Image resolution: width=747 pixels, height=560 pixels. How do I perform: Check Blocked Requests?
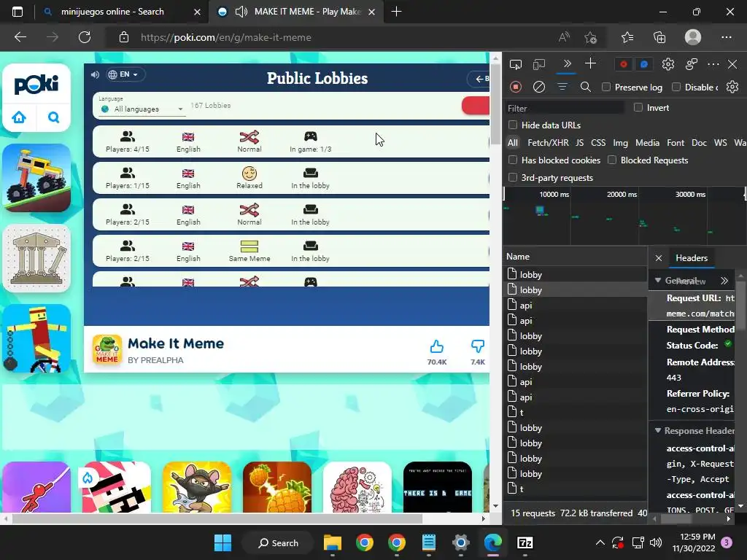pyautogui.click(x=612, y=160)
